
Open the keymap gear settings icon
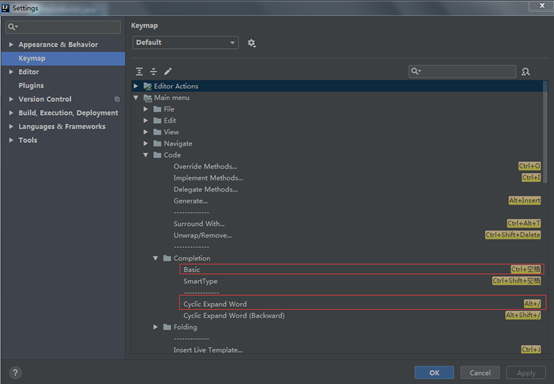(x=251, y=43)
